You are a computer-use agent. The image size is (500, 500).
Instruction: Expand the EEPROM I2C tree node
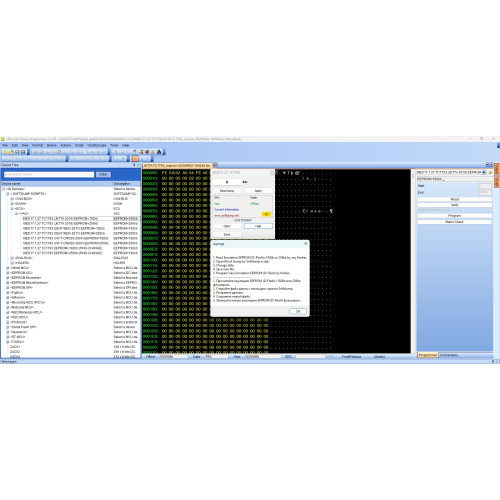pyautogui.click(x=8, y=273)
